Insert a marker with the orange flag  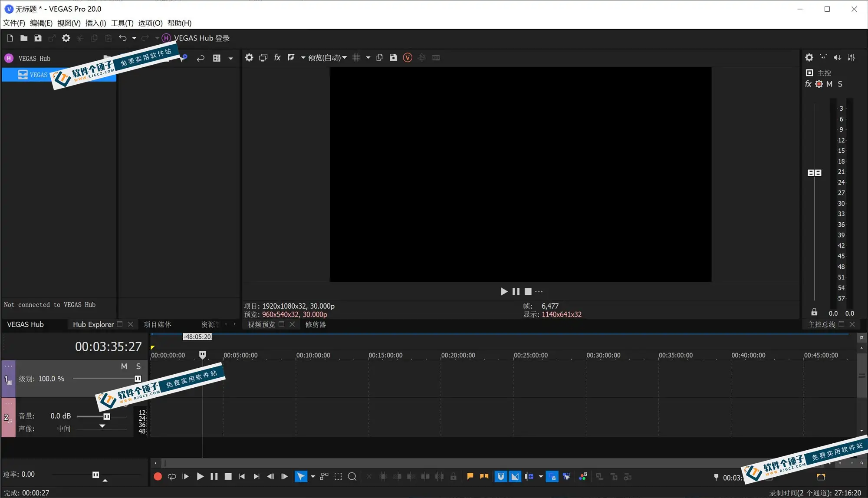(x=470, y=477)
